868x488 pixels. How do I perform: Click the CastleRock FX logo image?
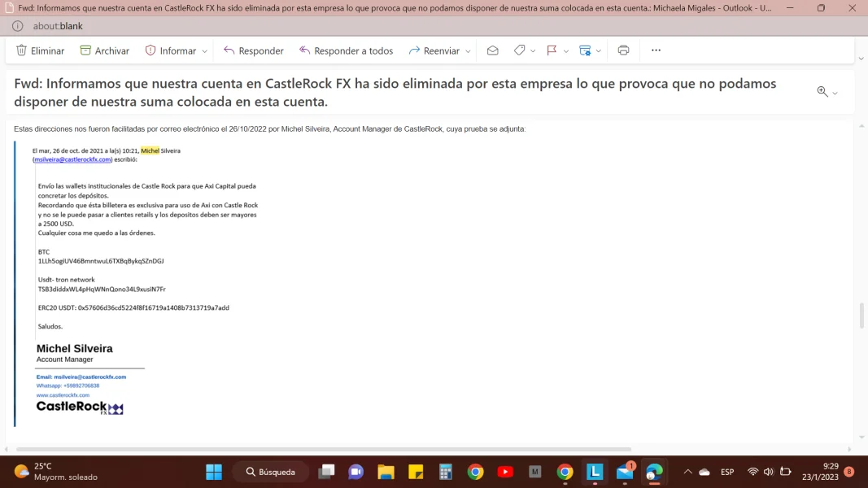point(80,407)
